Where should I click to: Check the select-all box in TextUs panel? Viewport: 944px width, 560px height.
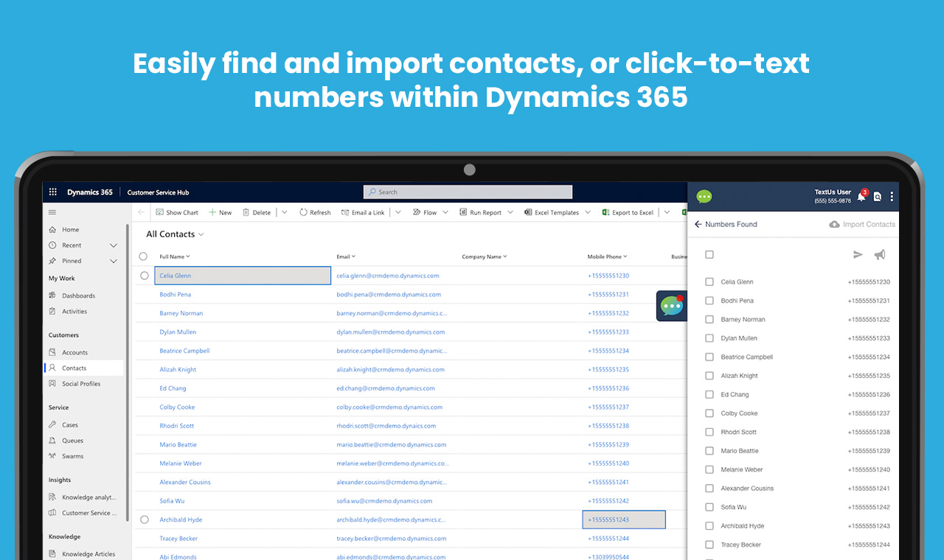pyautogui.click(x=709, y=254)
